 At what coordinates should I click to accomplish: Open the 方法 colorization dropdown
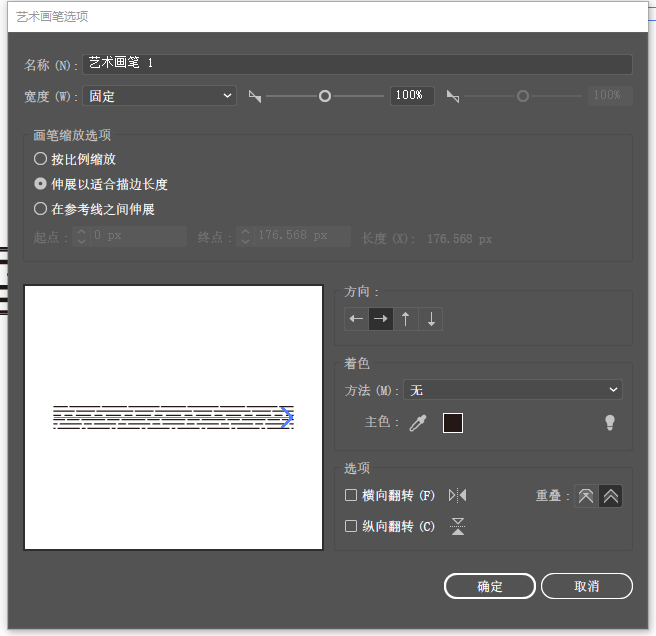coord(512,390)
